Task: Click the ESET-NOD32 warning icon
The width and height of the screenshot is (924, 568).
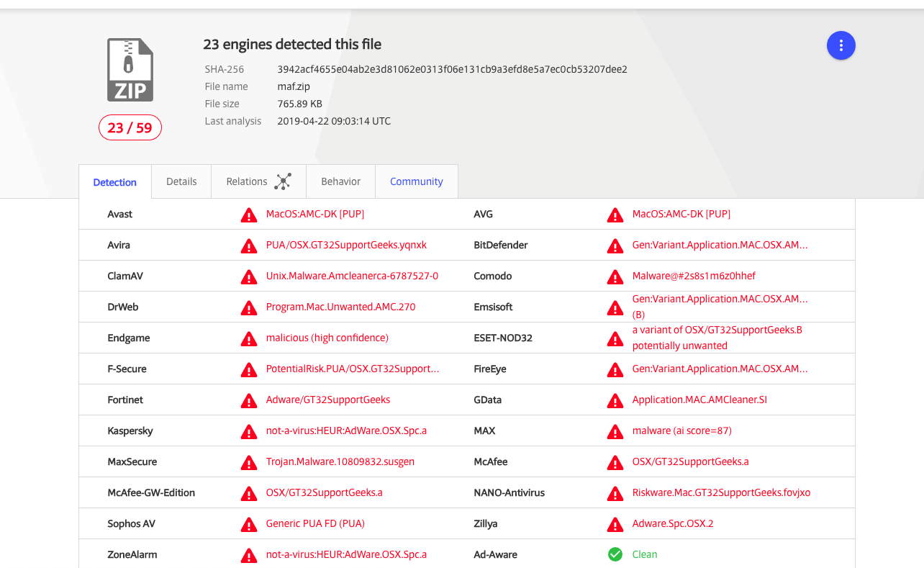Action: 615,338
